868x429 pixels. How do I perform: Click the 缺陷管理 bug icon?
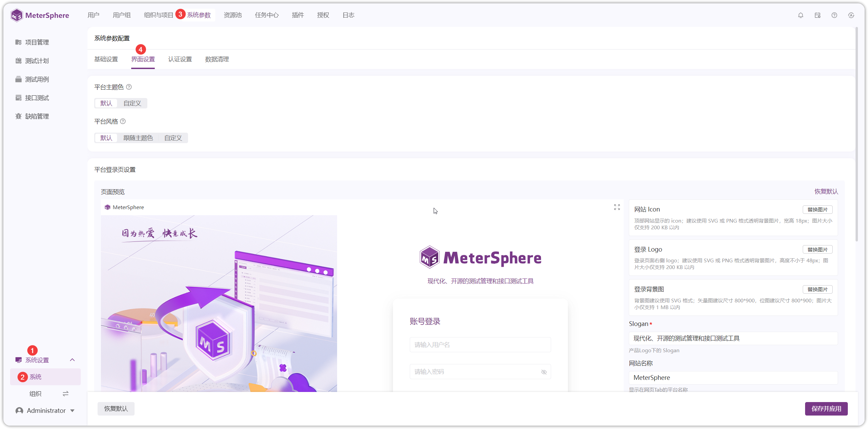[19, 117]
